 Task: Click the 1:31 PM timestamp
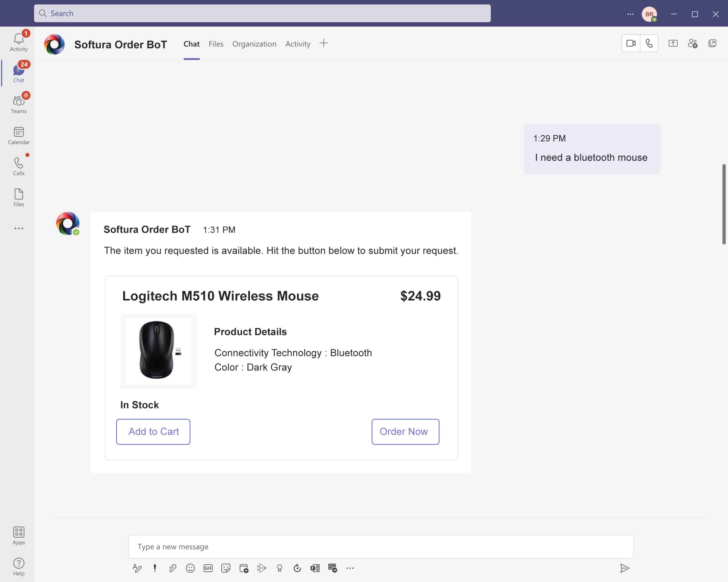[x=219, y=230]
